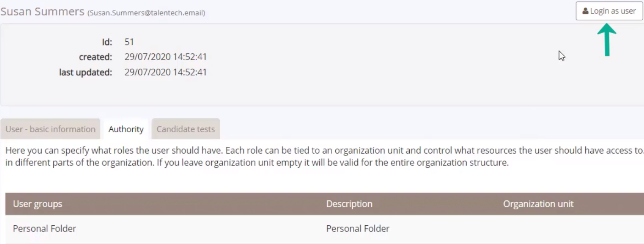The width and height of the screenshot is (644, 244).
Task: Click the green arrow pointing up
Action: tap(607, 39)
